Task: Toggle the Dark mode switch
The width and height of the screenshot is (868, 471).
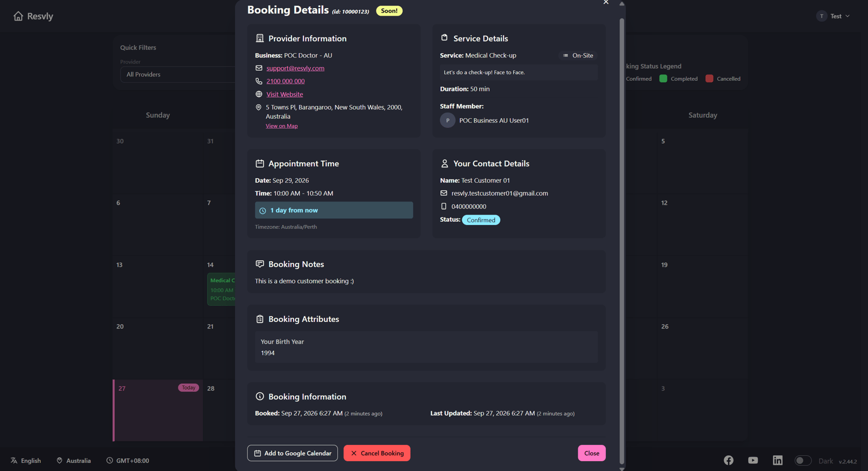Action: point(803,461)
